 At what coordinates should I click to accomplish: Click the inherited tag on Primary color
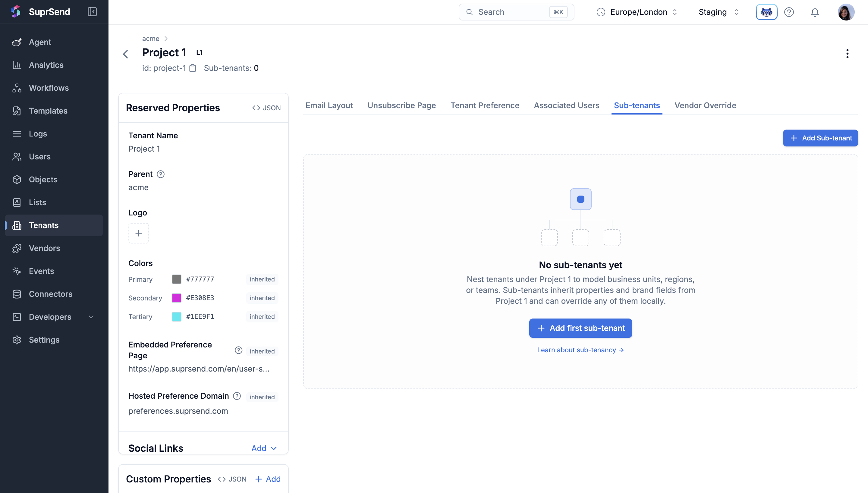[x=262, y=279]
